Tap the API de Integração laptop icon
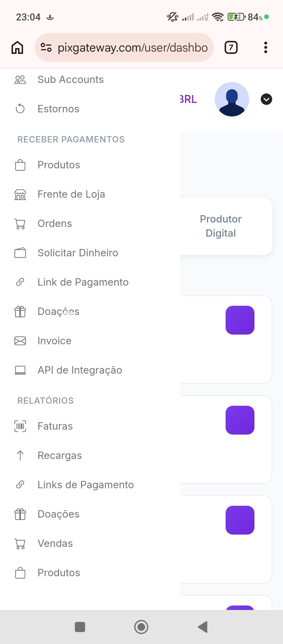283x644 pixels. (20, 370)
